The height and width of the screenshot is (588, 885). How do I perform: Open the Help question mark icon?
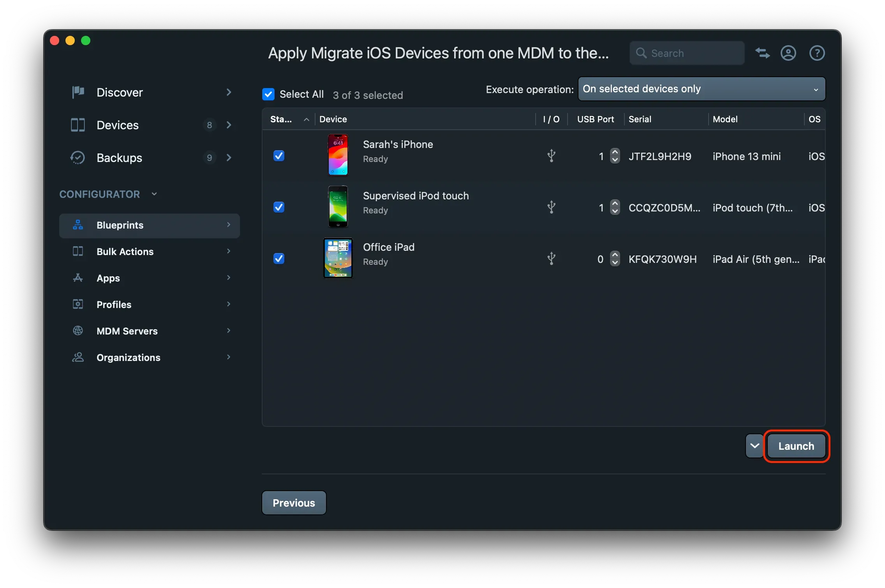817,53
